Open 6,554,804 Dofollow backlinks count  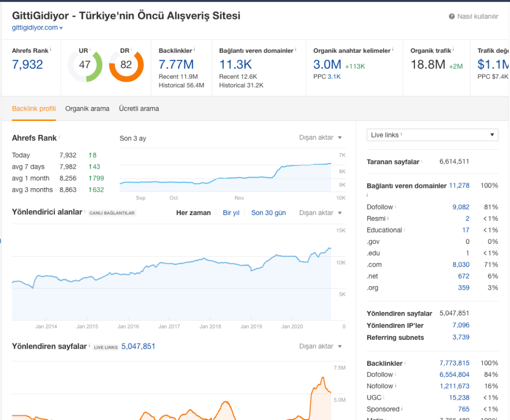click(x=454, y=375)
